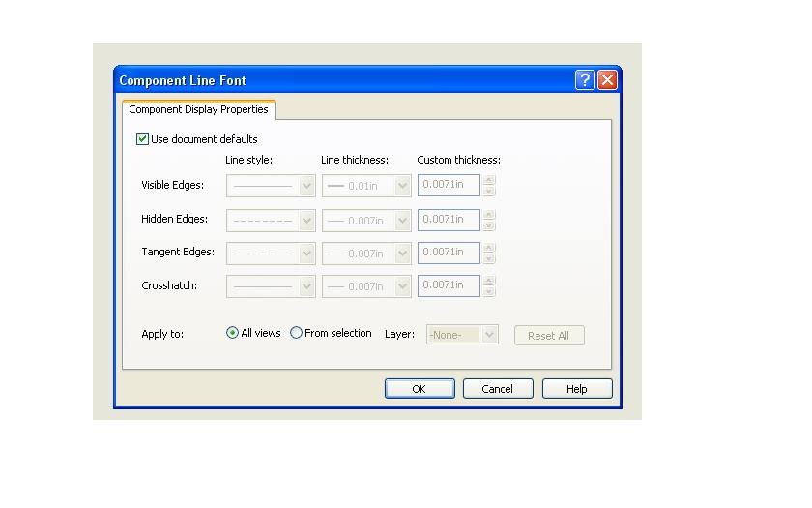
Task: Select the All views radio button
Action: tap(233, 333)
